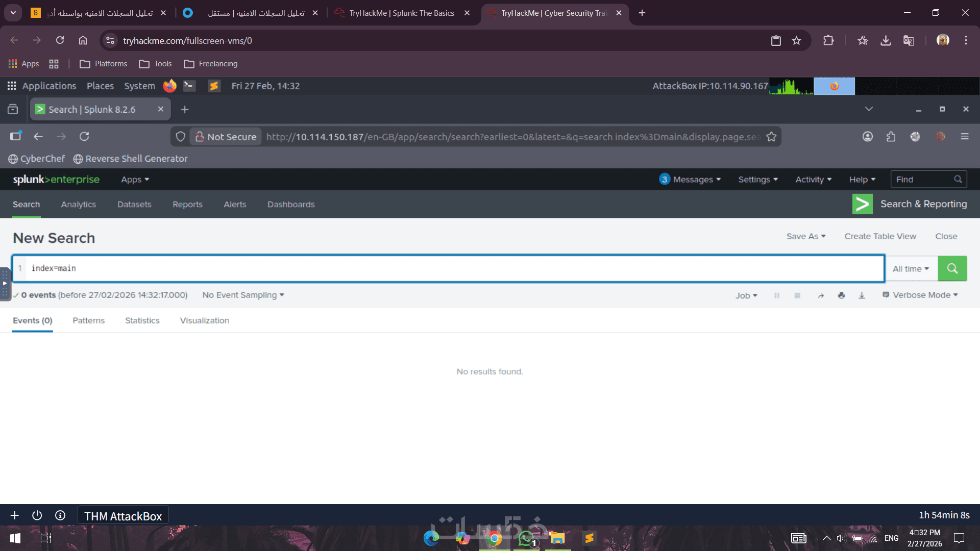The width and height of the screenshot is (980, 551).
Task: Reload the Splunk page in Firefox
Action: pos(84,136)
